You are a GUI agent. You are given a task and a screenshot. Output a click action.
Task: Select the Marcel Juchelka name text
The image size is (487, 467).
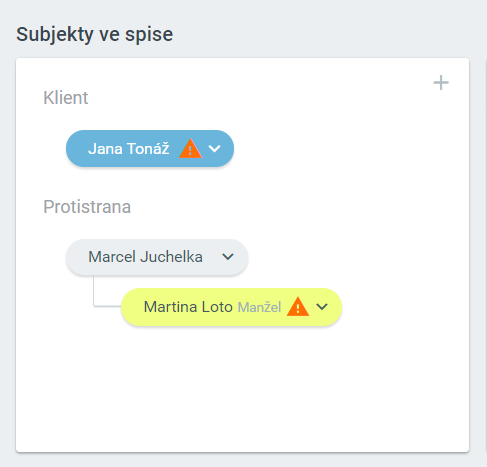[145, 257]
